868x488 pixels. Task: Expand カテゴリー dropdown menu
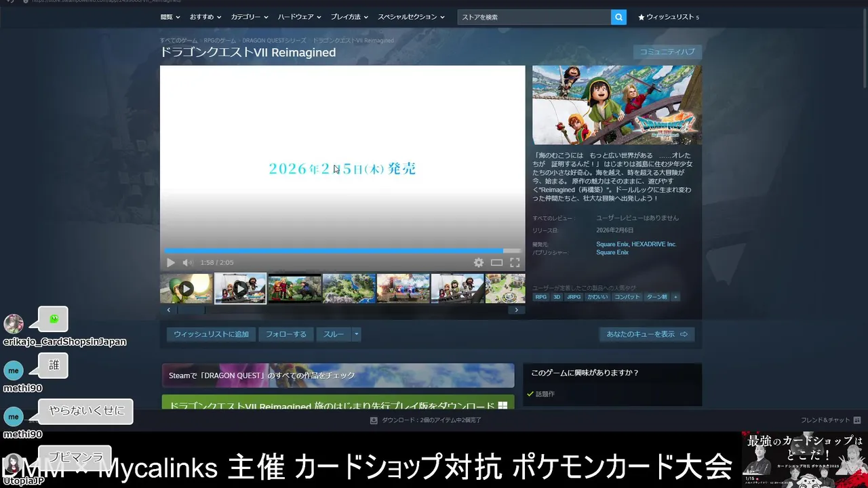point(249,17)
